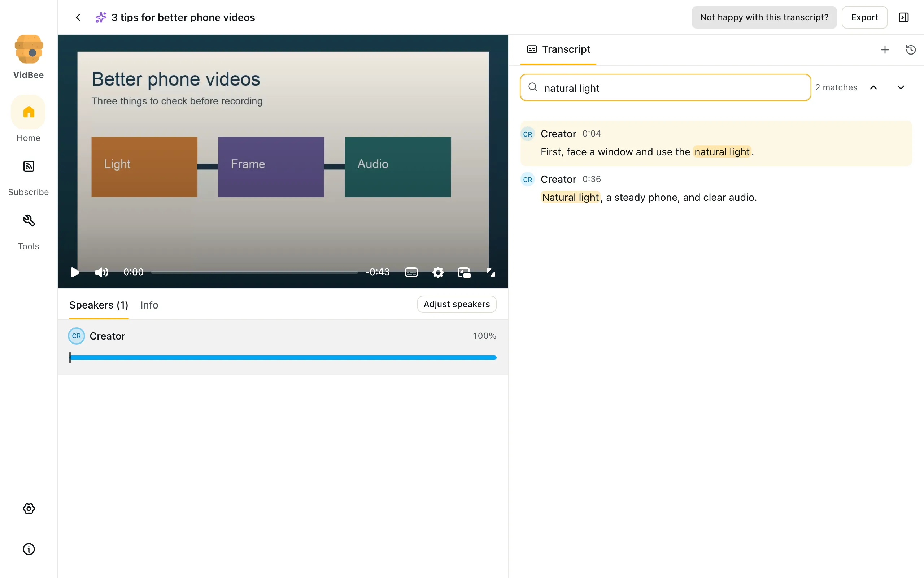Play the video
924x578 pixels.
pos(75,272)
